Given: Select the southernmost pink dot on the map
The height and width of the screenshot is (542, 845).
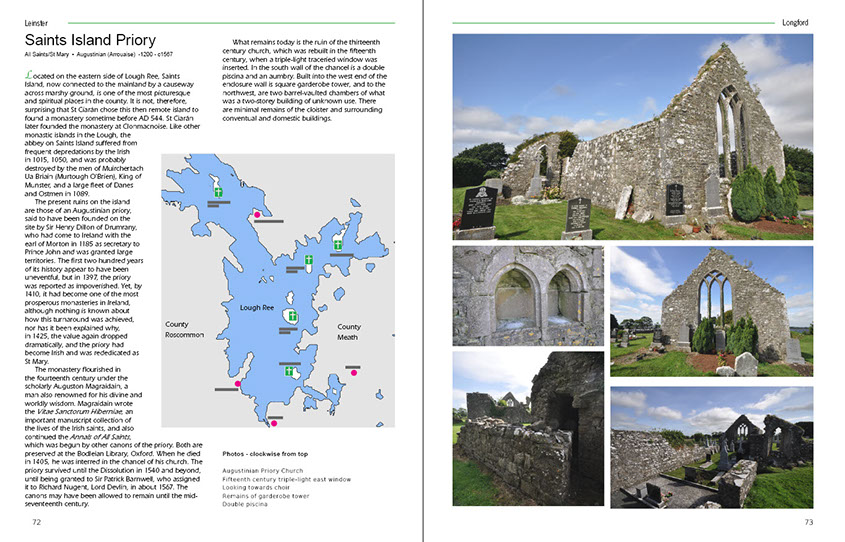Looking at the screenshot, I should pos(274,423).
